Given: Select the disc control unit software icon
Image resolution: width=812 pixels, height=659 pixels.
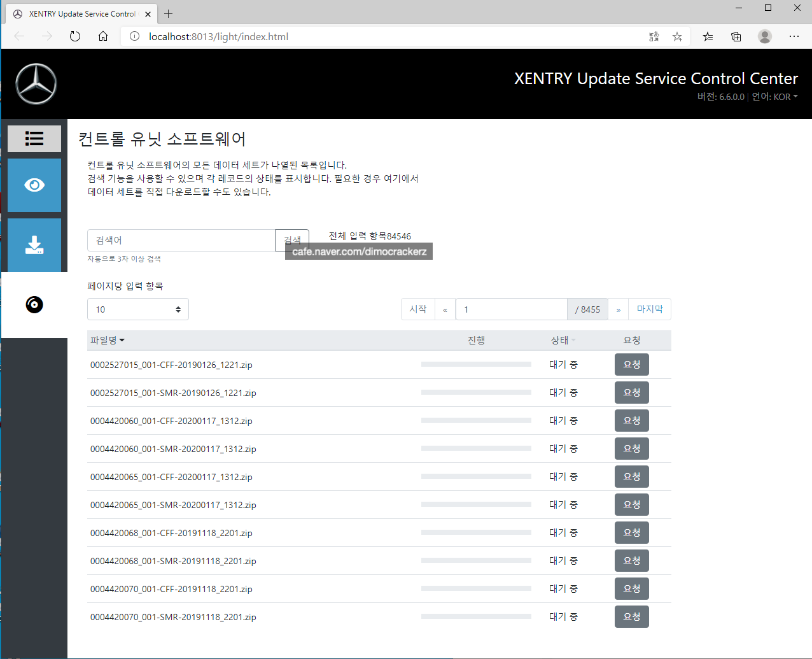Looking at the screenshot, I should click(34, 305).
